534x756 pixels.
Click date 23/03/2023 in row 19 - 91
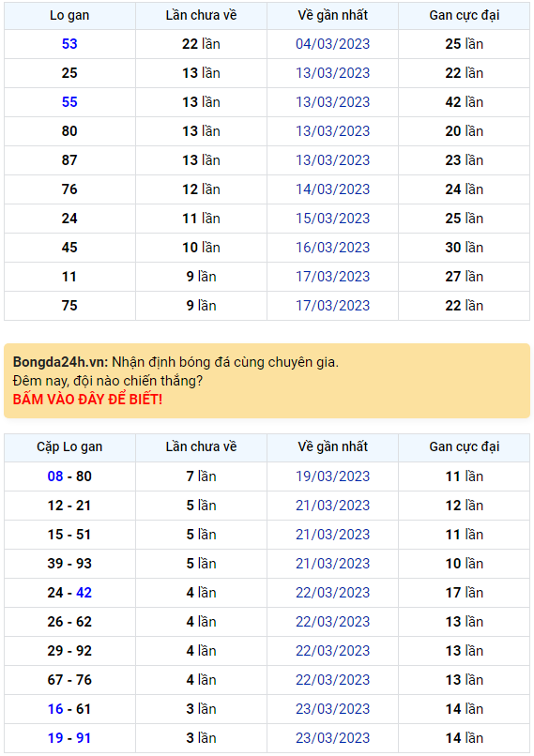[x=333, y=738]
